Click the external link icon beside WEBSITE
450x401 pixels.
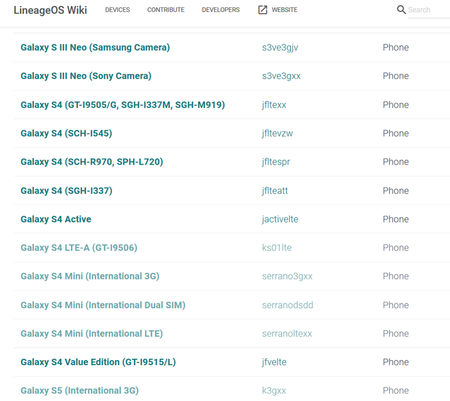(263, 10)
